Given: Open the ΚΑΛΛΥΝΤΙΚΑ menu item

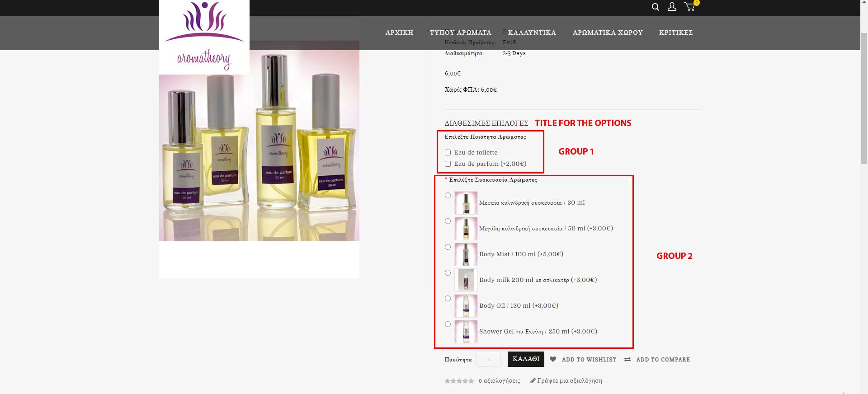Looking at the screenshot, I should [x=532, y=33].
